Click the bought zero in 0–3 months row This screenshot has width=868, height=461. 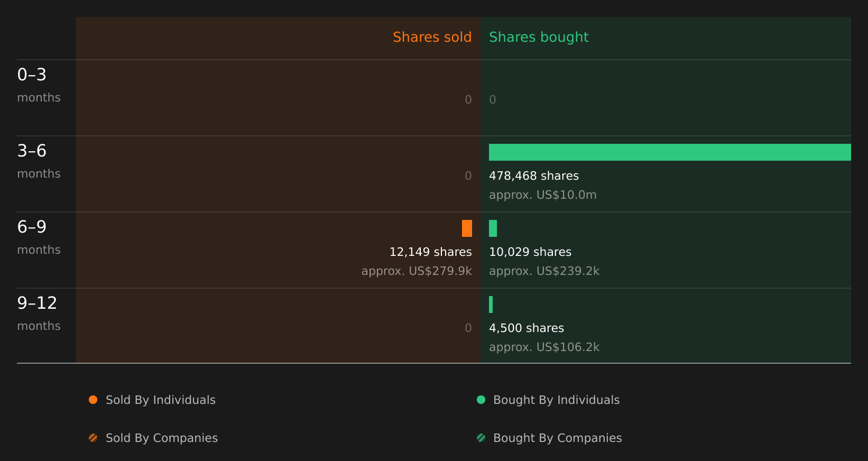point(493,100)
